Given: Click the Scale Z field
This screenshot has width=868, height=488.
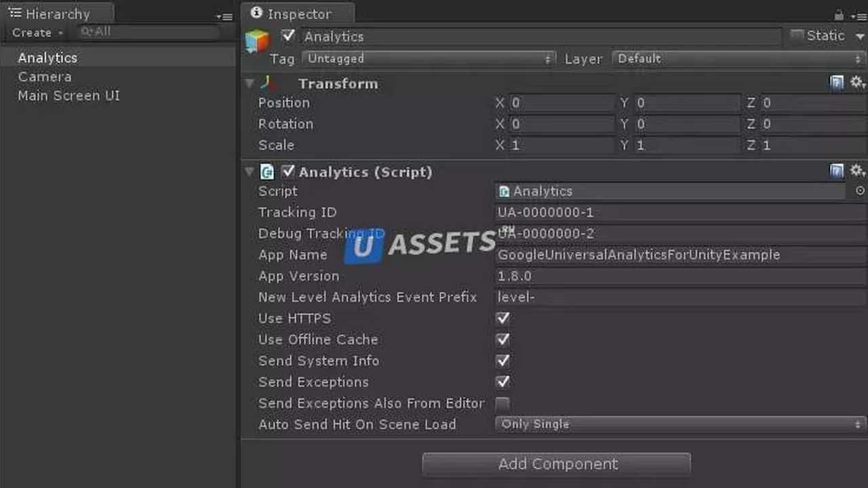Looking at the screenshot, I should [813, 145].
